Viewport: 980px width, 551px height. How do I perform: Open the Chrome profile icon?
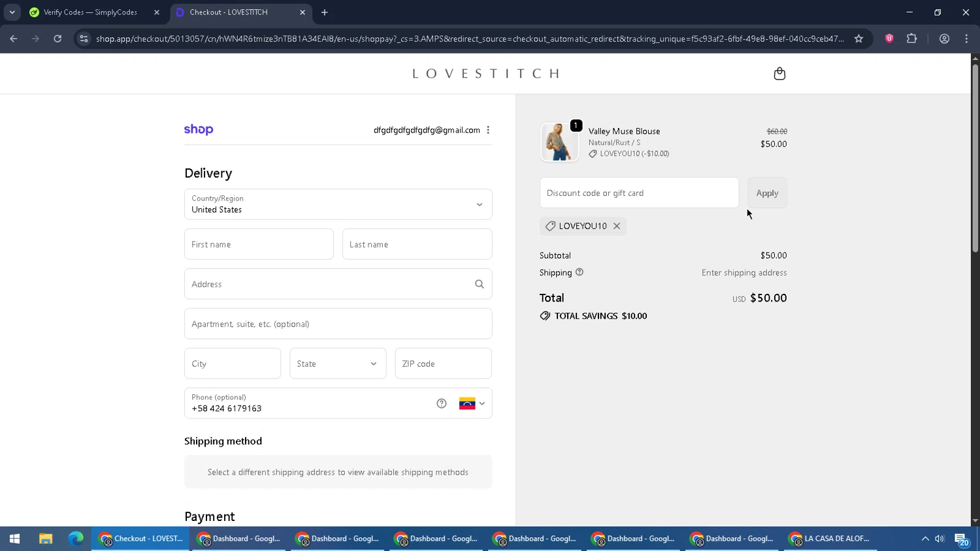coord(944,39)
